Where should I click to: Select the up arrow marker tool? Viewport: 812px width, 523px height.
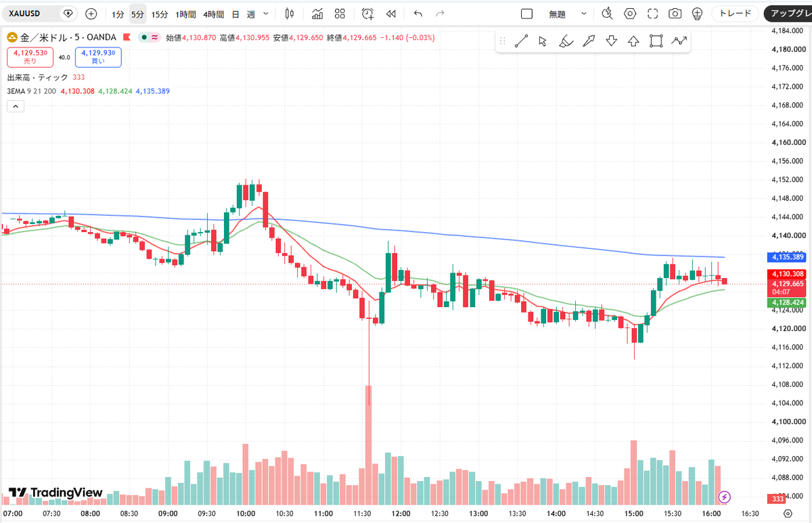click(633, 41)
